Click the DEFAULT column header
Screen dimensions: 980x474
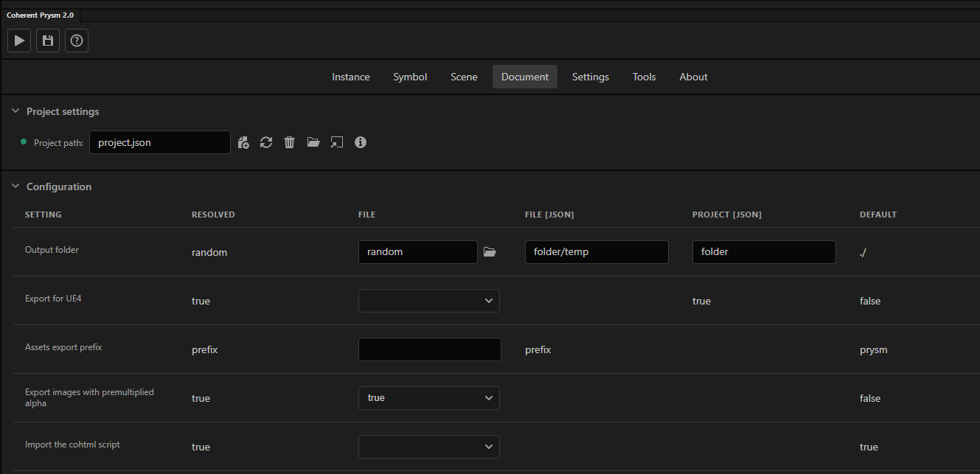coord(878,215)
